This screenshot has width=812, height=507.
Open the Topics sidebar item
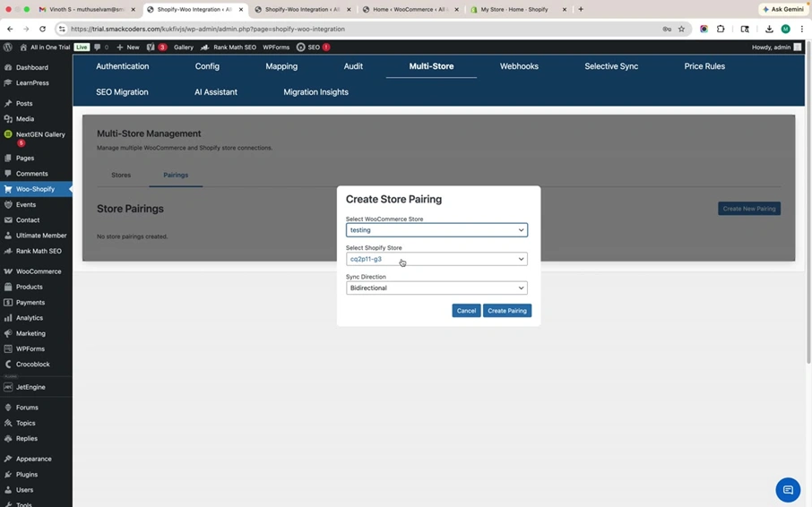coord(25,423)
